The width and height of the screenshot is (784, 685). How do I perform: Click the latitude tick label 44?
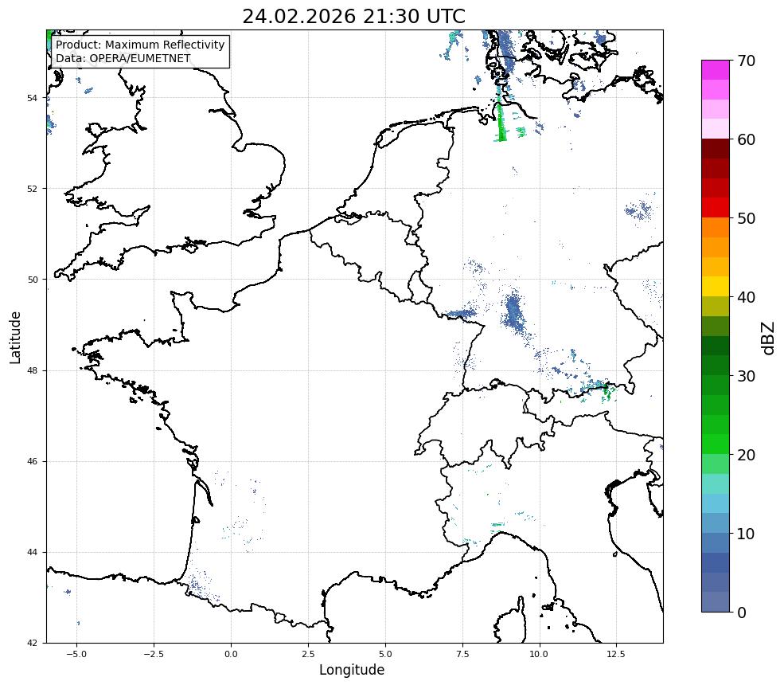tap(32, 553)
